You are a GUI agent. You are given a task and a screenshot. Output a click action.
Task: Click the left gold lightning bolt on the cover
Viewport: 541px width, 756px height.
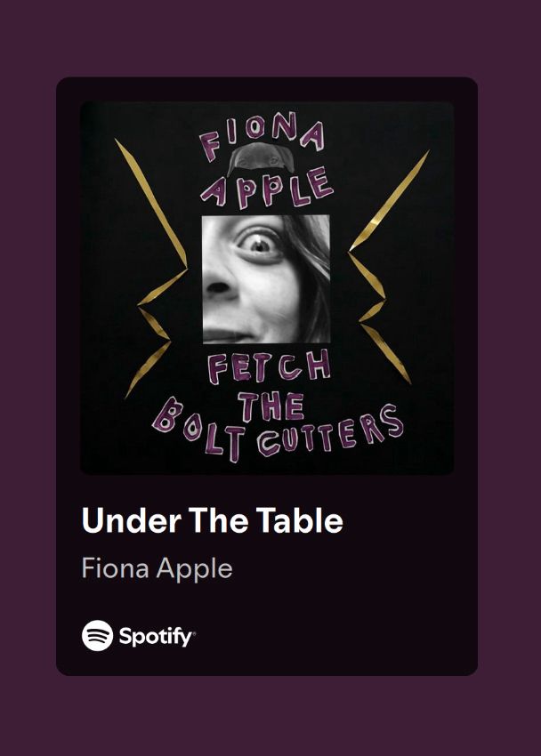151,269
